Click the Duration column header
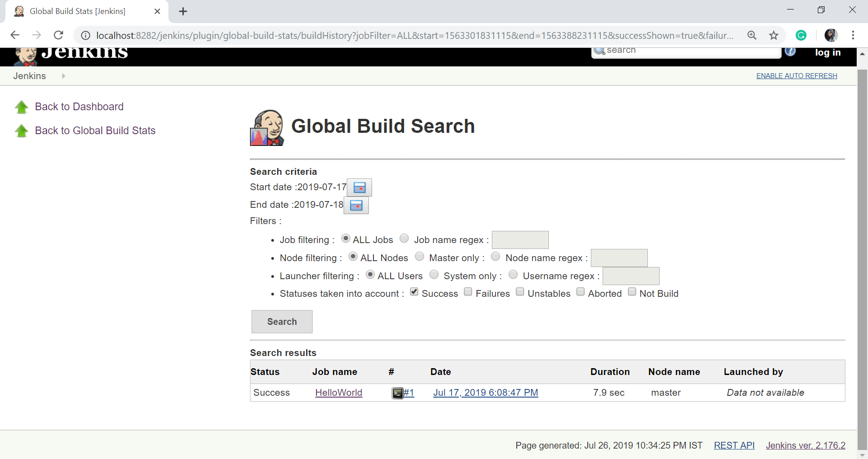This screenshot has width=868, height=459. [x=610, y=372]
